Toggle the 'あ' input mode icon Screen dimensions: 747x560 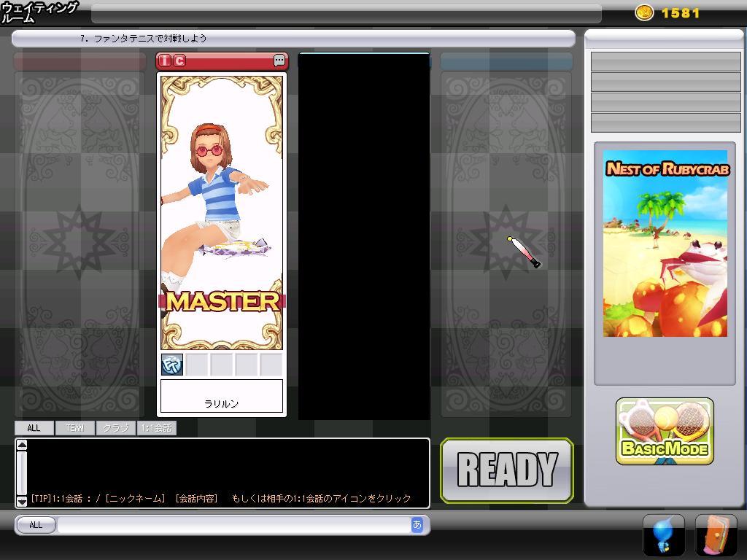(x=417, y=524)
